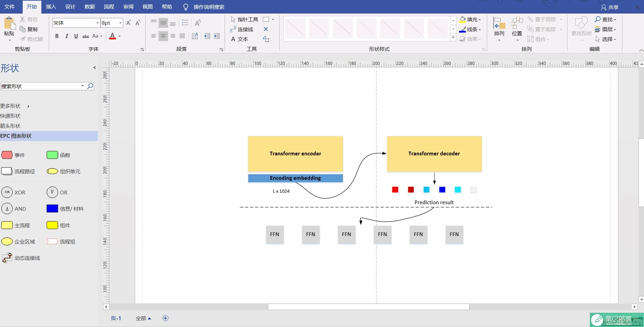Select the Connector (连接线) tool
Screen dimensions: 644x327
point(242,29)
